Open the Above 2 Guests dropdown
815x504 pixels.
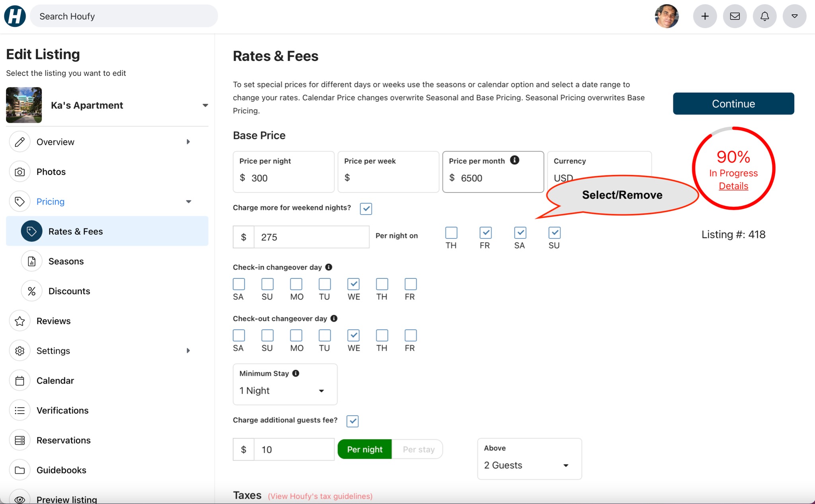click(x=529, y=465)
